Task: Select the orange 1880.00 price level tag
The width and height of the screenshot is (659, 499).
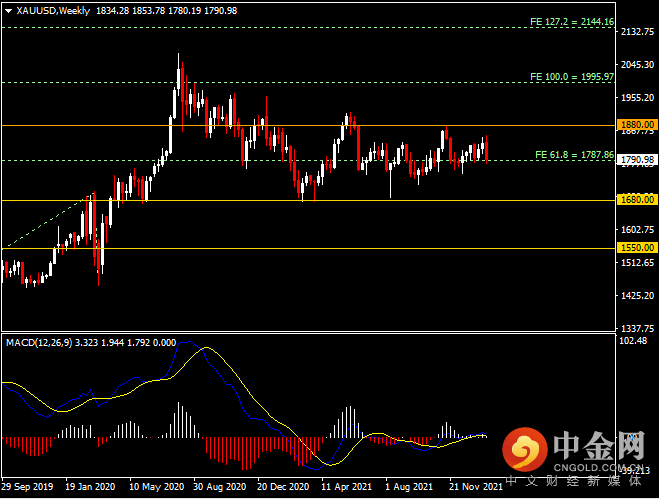Action: click(638, 125)
